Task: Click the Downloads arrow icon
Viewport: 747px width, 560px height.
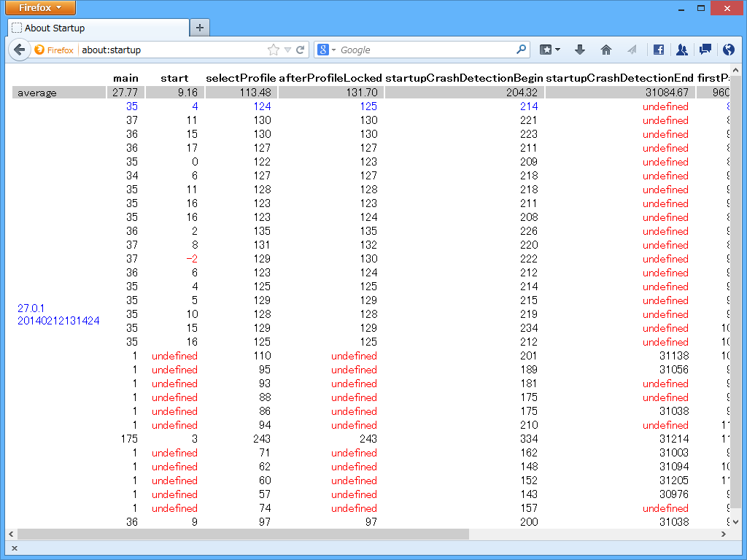Action: [x=578, y=50]
